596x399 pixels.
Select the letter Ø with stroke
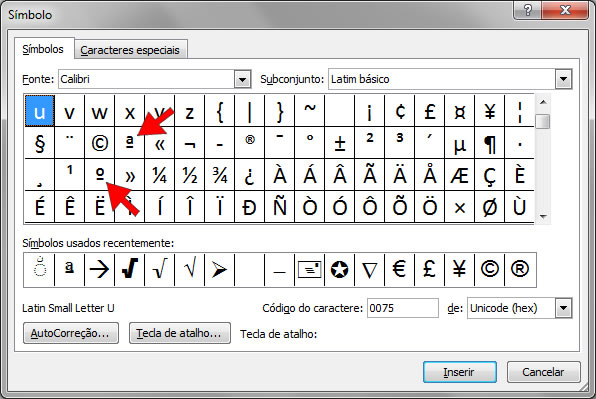(490, 207)
